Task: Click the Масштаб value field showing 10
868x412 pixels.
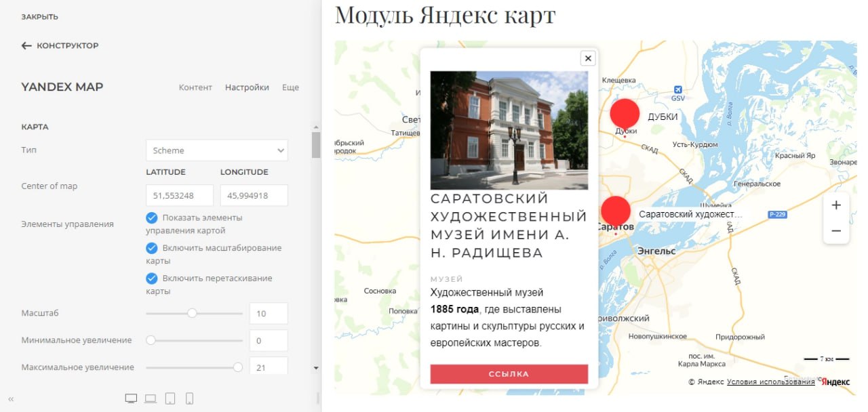Action: click(x=269, y=313)
